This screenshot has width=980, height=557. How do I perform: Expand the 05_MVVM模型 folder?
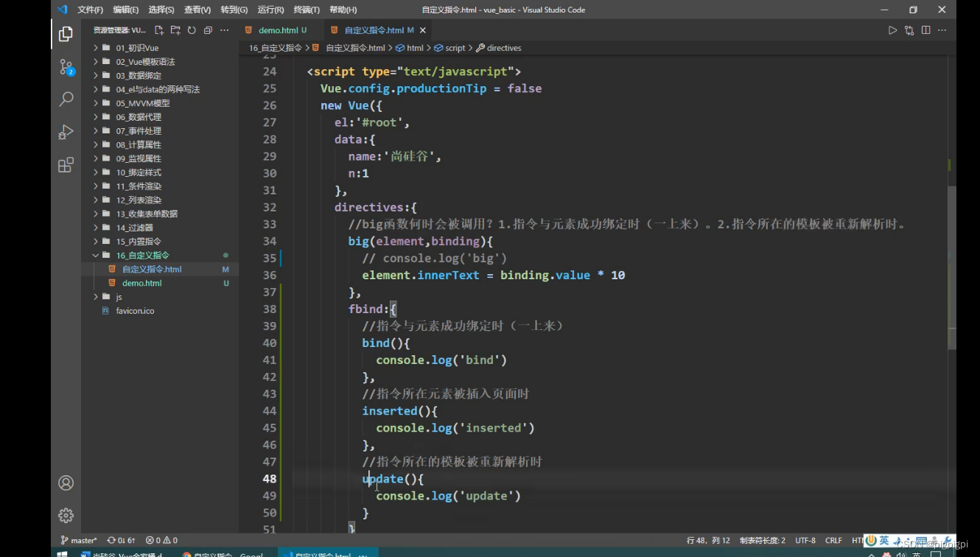click(x=160, y=103)
